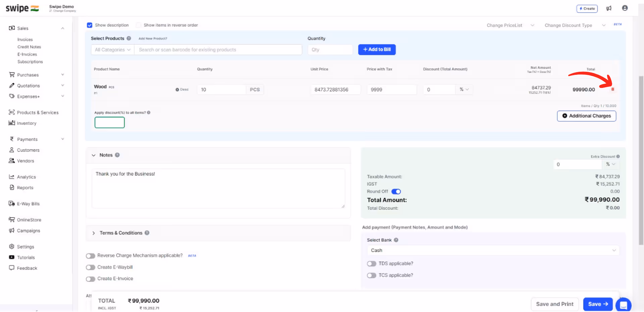The image size is (644, 312).
Task: Open Credit Notes in sidebar
Action: (29, 47)
